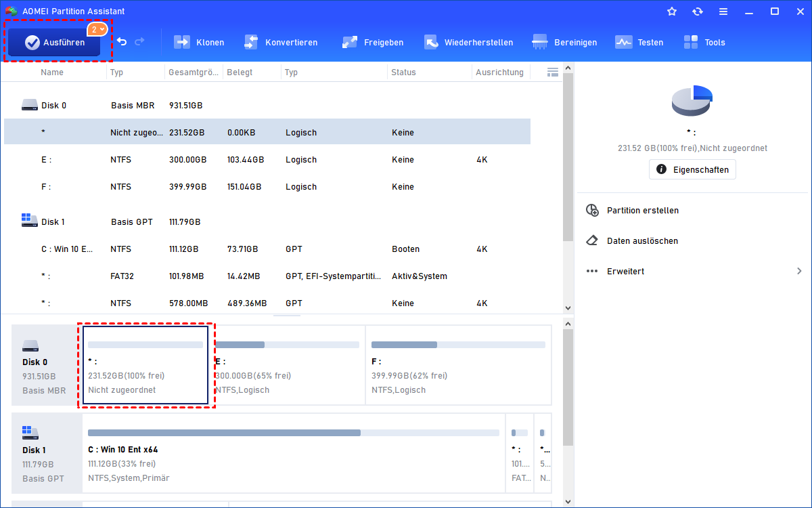The width and height of the screenshot is (812, 508).
Task: Redo the operation
Action: click(x=140, y=42)
